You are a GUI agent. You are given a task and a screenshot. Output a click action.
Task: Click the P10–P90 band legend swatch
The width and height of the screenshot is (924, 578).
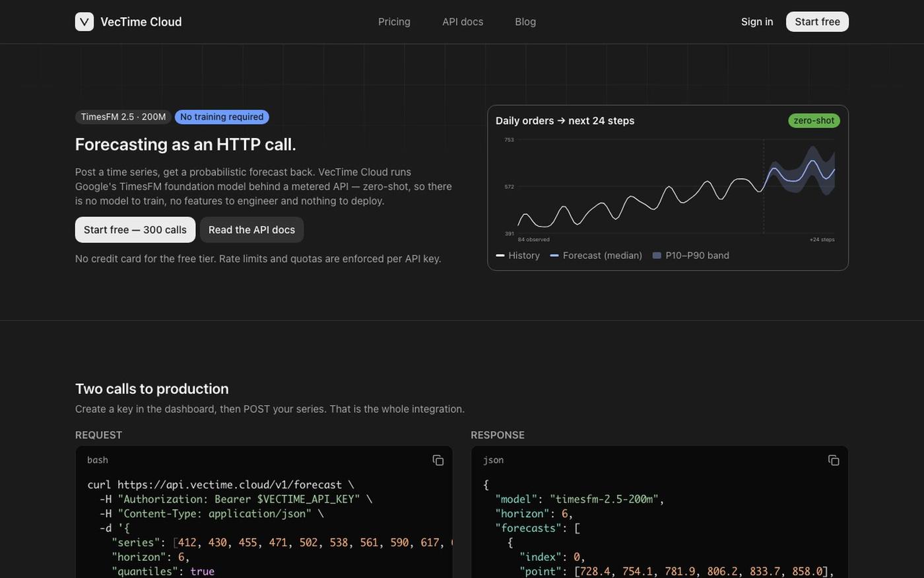pos(657,256)
